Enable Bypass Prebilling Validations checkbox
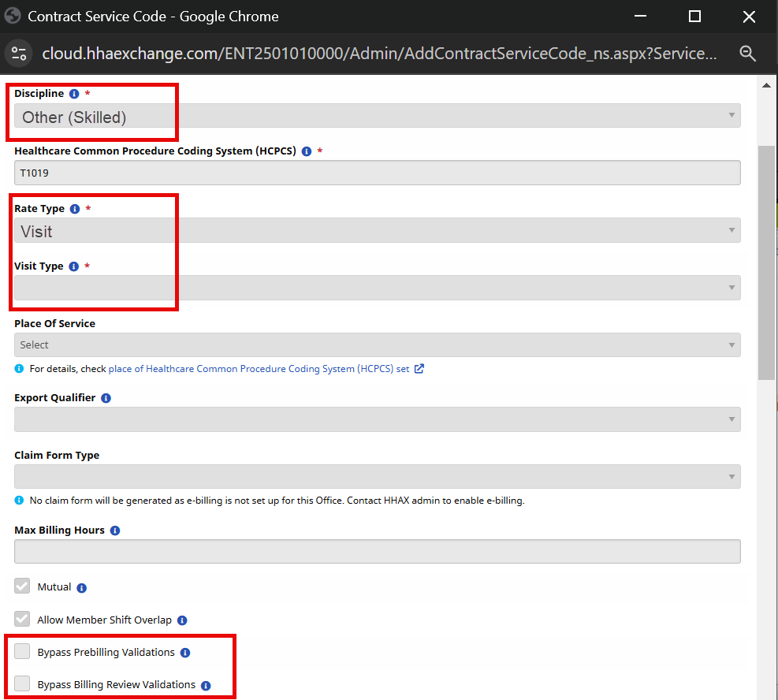Screen dimensions: 778x700 23,652
